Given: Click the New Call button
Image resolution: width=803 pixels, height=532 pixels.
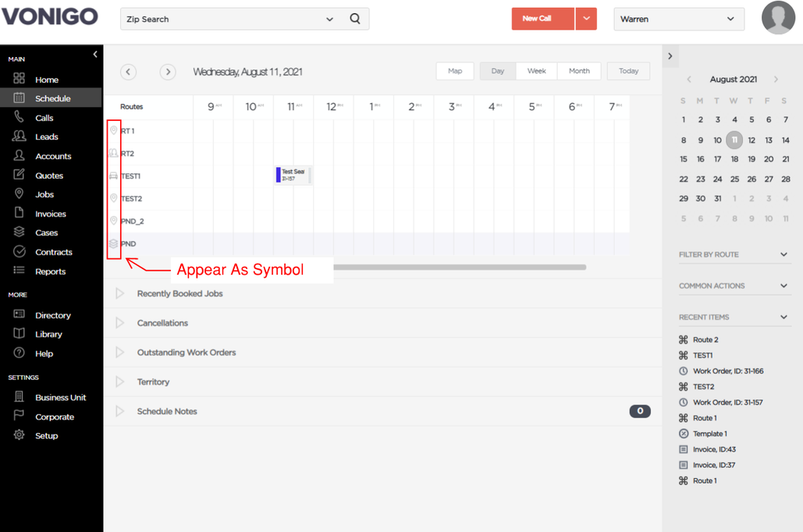Looking at the screenshot, I should [543, 19].
